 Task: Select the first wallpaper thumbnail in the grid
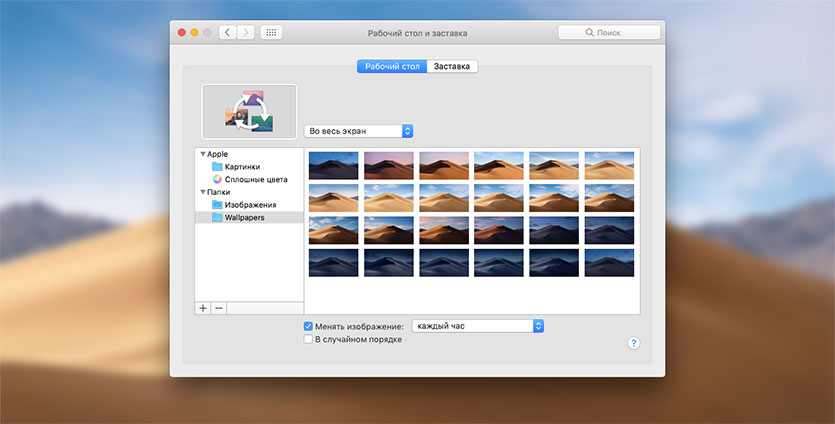(333, 165)
